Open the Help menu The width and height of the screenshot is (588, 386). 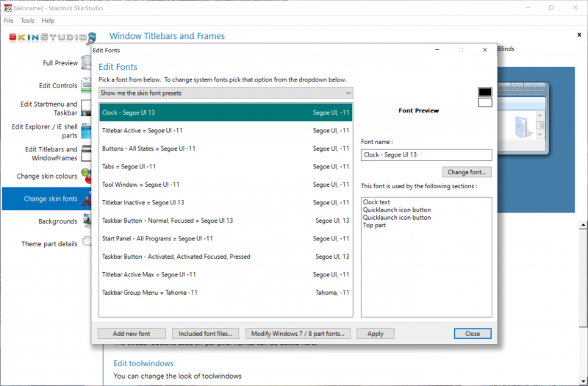coord(48,21)
